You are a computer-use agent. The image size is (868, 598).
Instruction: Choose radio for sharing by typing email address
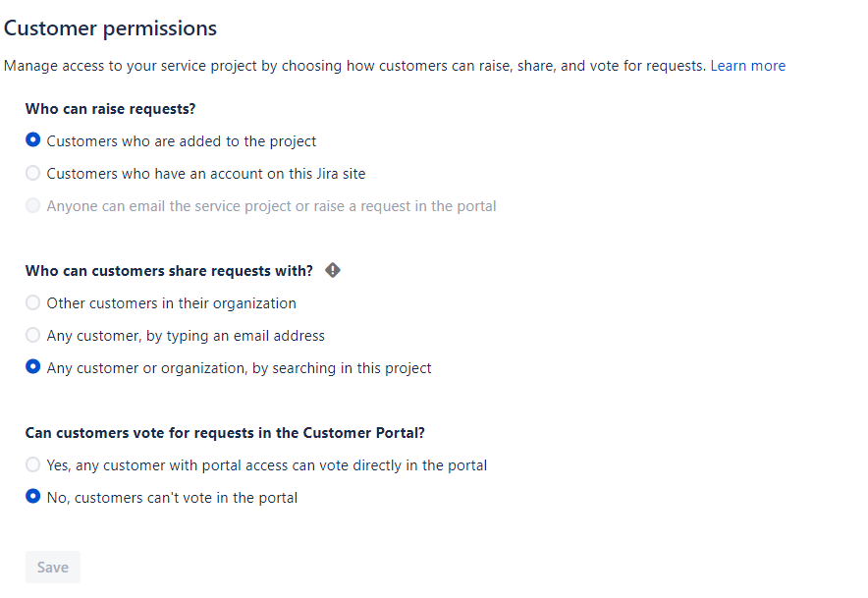coord(33,335)
